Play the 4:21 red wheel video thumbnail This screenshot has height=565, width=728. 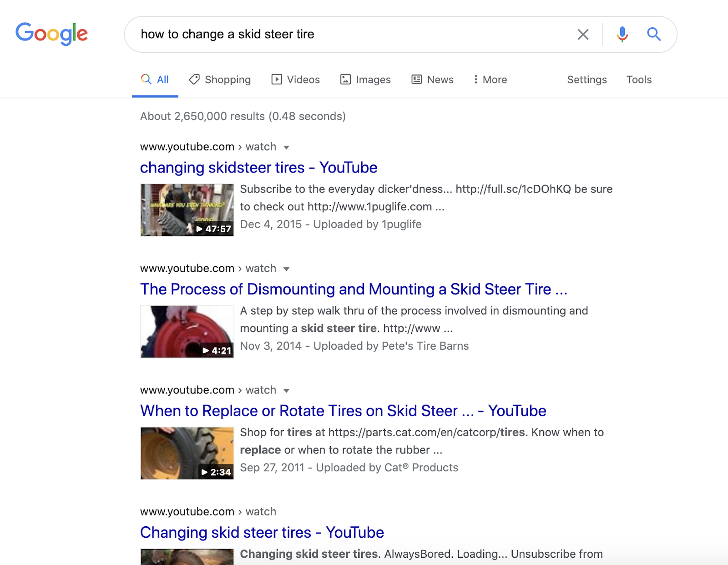pos(187,331)
